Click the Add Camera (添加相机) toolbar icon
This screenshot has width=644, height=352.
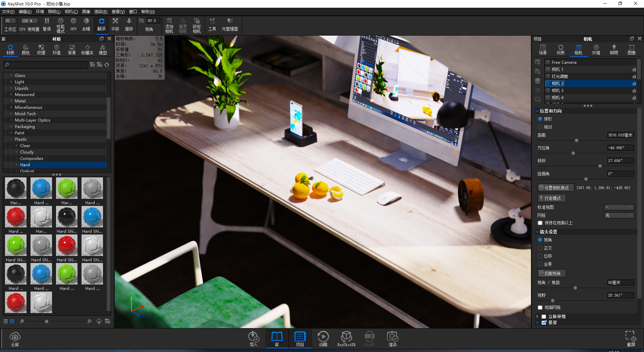coord(169,25)
